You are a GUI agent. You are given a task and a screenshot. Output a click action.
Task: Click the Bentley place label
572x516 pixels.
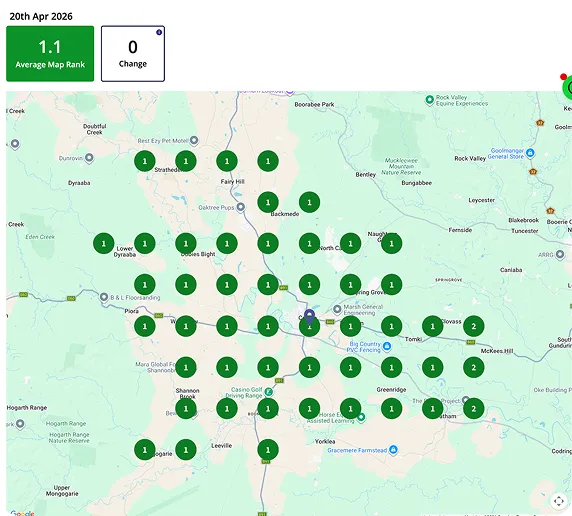pyautogui.click(x=366, y=174)
